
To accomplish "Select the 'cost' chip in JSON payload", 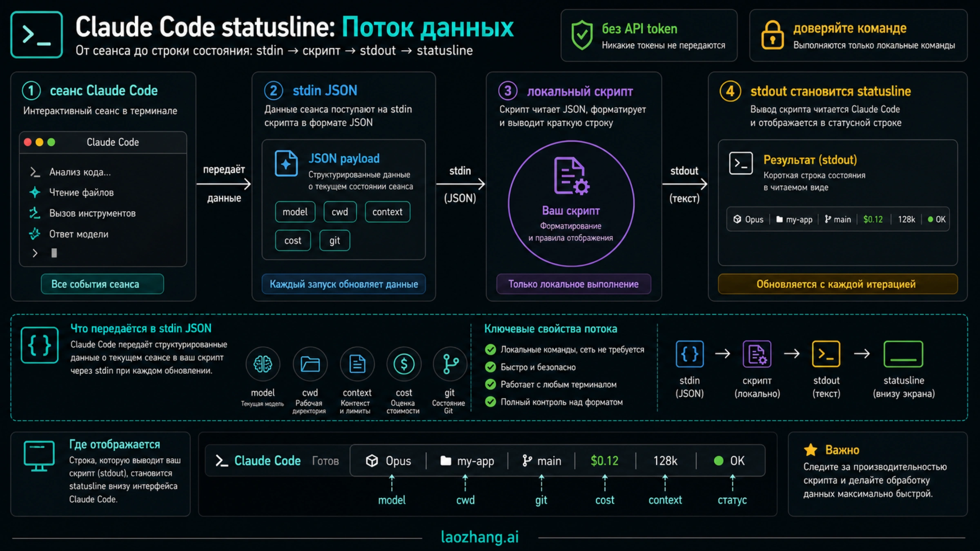I will click(293, 240).
